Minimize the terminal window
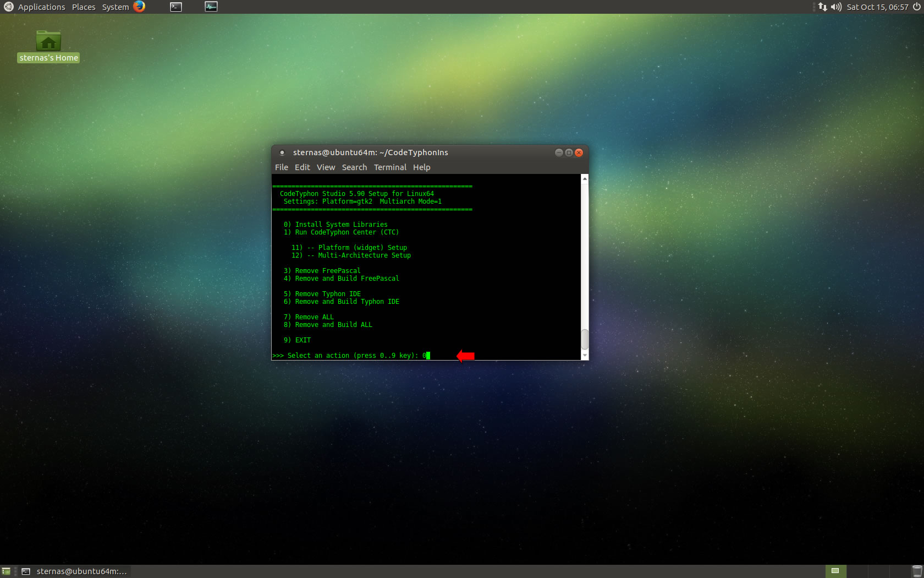Screen dimensions: 924x578 pos(559,152)
